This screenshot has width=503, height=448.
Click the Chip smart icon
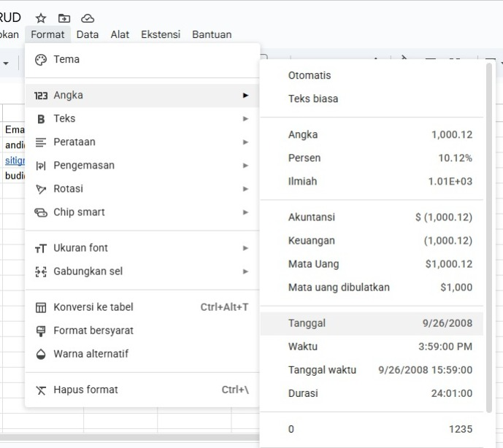tap(41, 212)
